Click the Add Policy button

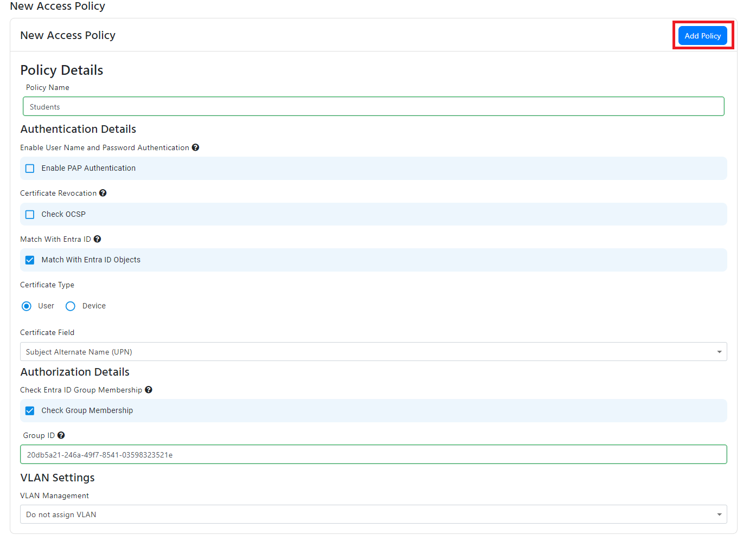pyautogui.click(x=702, y=36)
